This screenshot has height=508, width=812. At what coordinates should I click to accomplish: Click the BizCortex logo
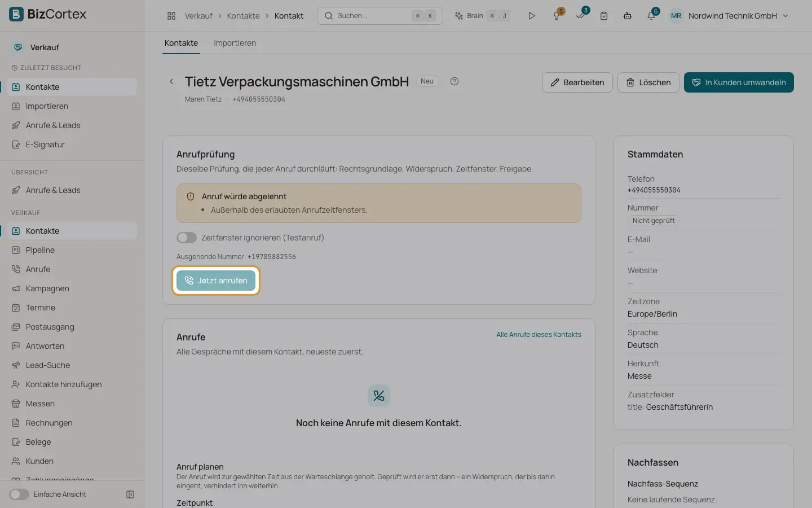[48, 14]
